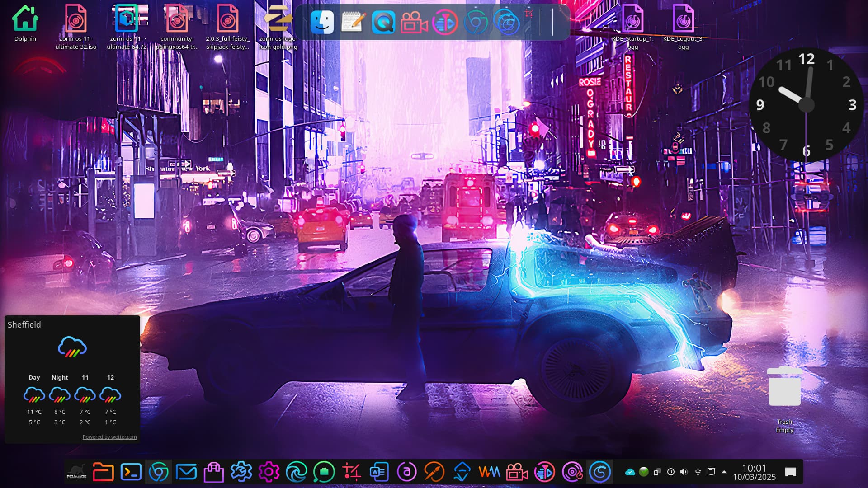Open the Dolphin home desktop icon

click(x=25, y=23)
